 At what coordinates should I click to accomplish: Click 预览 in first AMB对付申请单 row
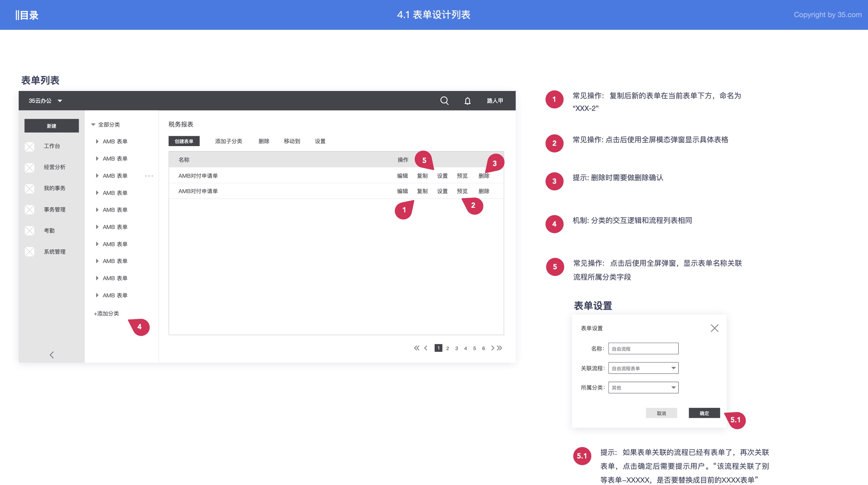point(462,176)
